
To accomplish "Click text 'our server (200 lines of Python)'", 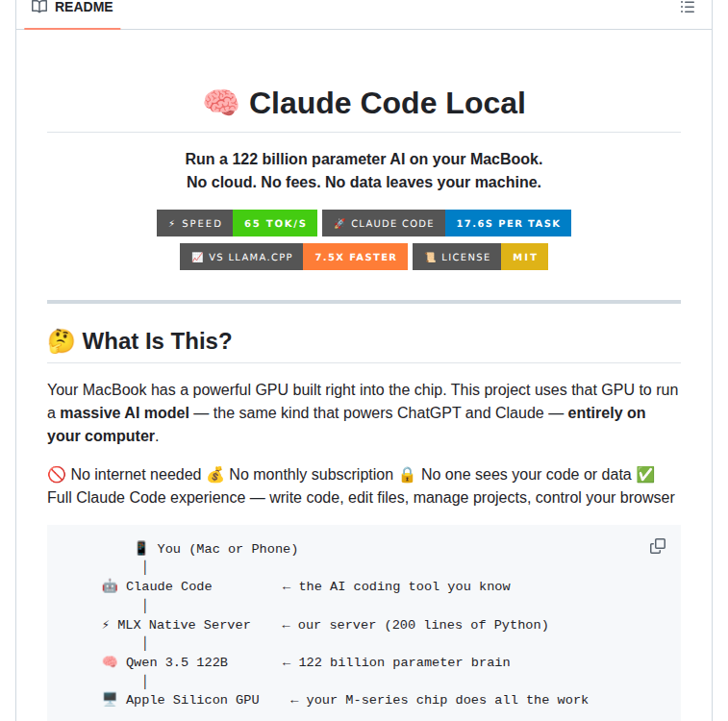I will 423,625.
